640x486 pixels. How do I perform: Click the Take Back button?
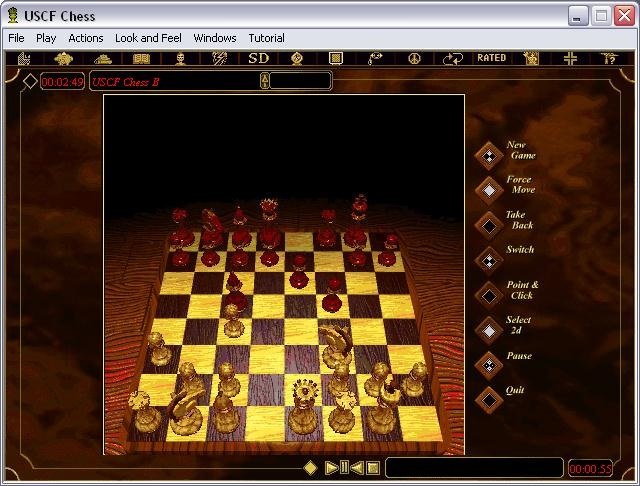488,224
